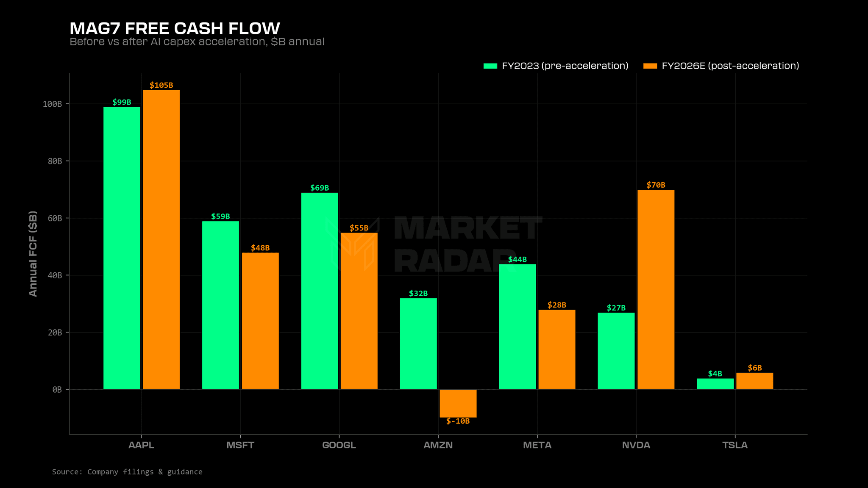The height and width of the screenshot is (488, 868).
Task: Click the 40B y-axis tick label
Action: coord(55,275)
